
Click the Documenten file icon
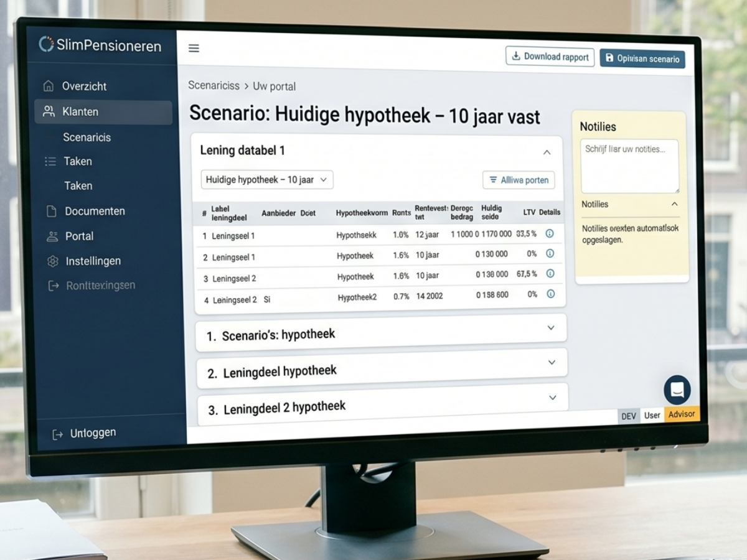pos(52,211)
